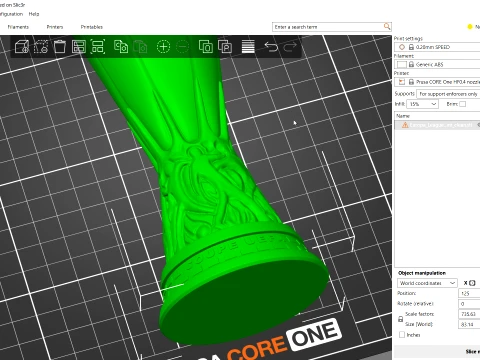Click the printer icon in Printer preset

[402, 82]
